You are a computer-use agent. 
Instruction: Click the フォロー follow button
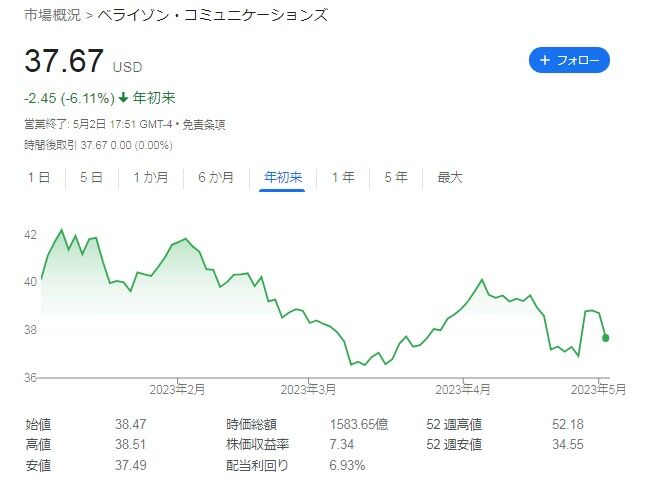pyautogui.click(x=569, y=60)
